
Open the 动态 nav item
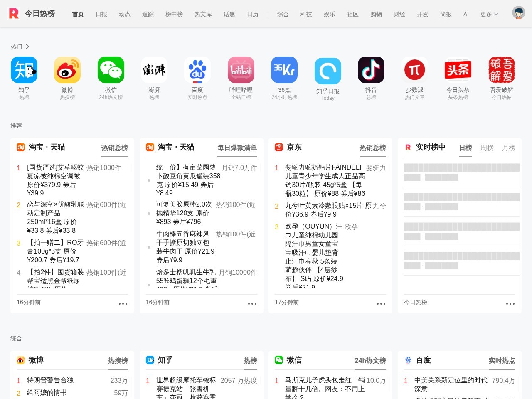pos(125,14)
